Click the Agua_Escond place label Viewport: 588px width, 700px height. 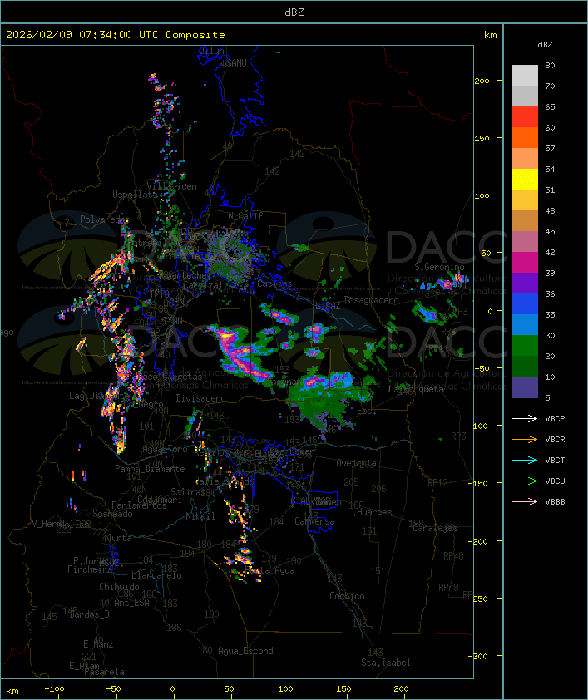(245, 651)
